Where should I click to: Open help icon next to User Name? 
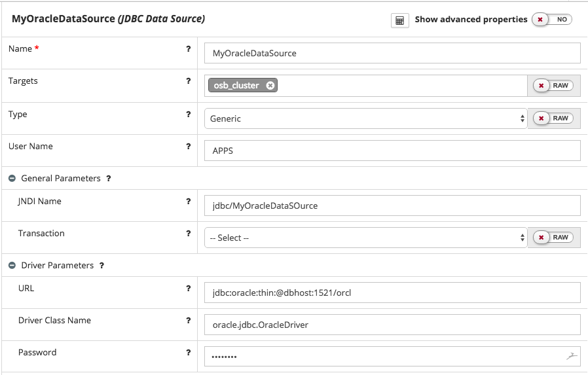(x=189, y=147)
